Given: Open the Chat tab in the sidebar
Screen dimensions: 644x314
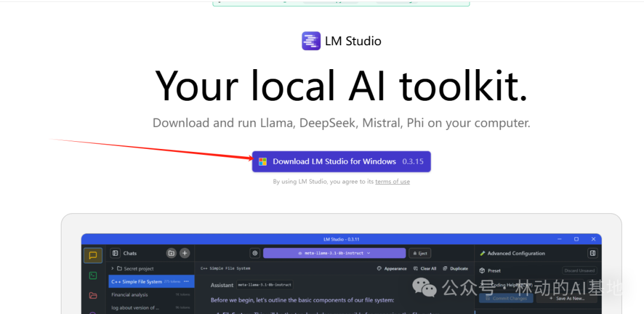Looking at the screenshot, I should [93, 255].
